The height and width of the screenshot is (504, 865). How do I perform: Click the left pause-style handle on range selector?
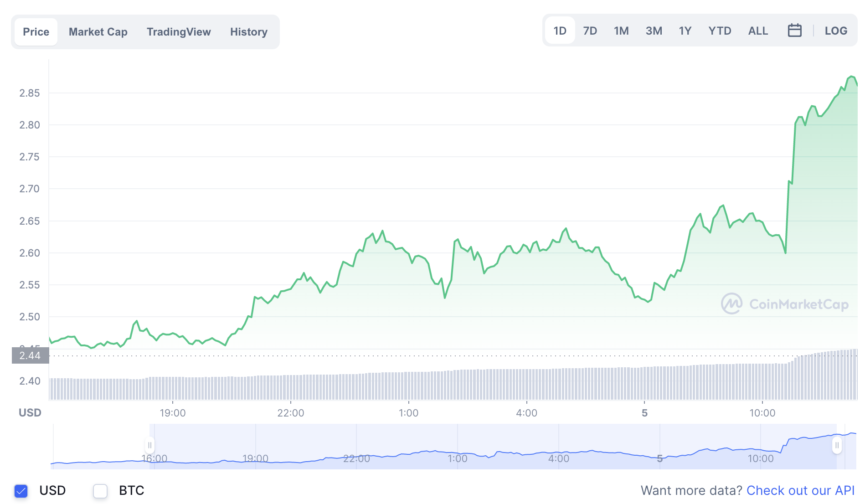pos(149,444)
